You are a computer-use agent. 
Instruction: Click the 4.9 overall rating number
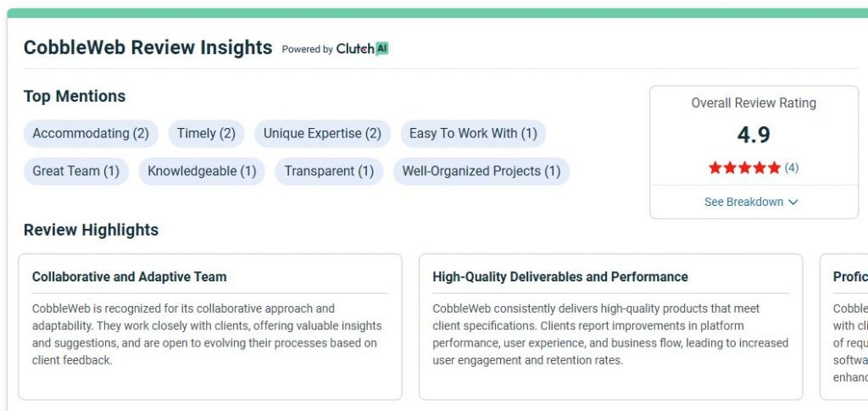click(x=754, y=135)
